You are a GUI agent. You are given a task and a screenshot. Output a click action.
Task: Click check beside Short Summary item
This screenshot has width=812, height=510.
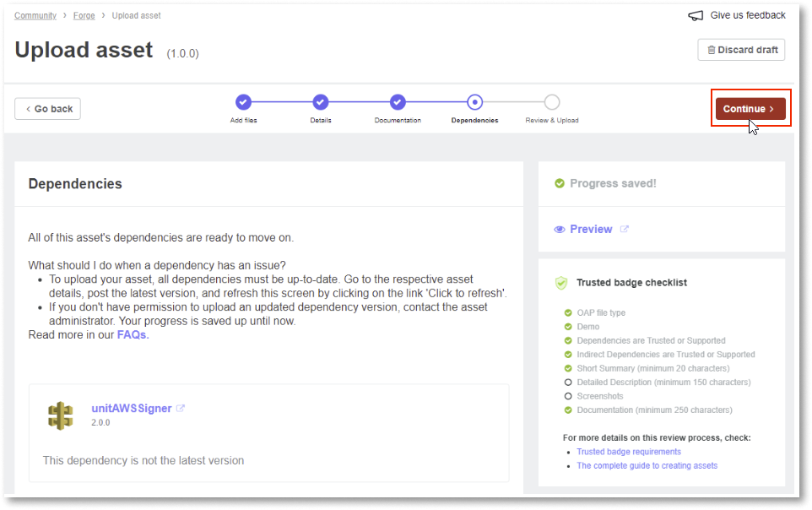point(568,368)
